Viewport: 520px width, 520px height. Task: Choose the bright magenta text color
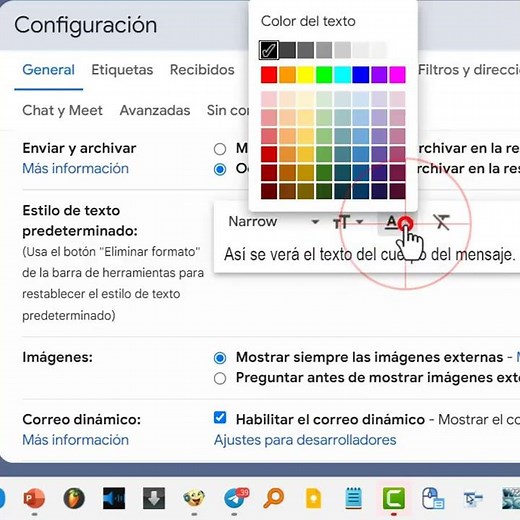397,74
